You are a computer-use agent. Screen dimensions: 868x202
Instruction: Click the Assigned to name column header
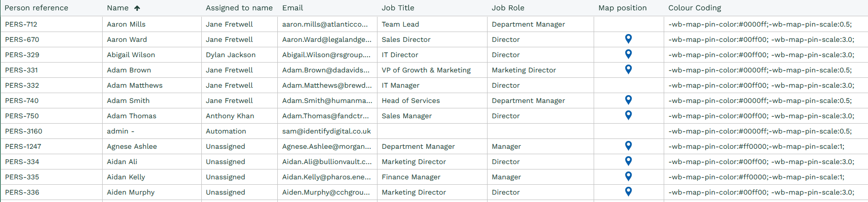(x=239, y=8)
